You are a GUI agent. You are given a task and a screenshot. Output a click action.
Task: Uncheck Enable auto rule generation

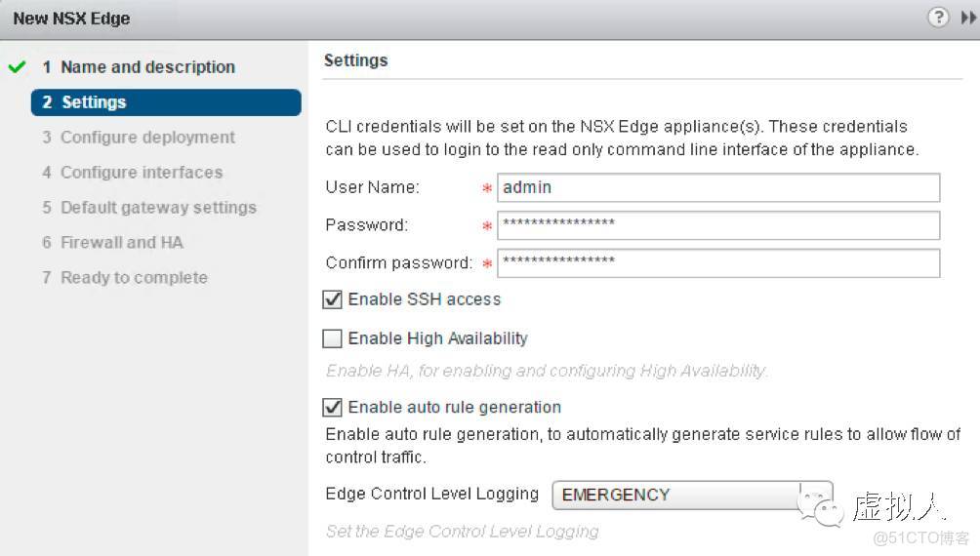[x=333, y=407]
